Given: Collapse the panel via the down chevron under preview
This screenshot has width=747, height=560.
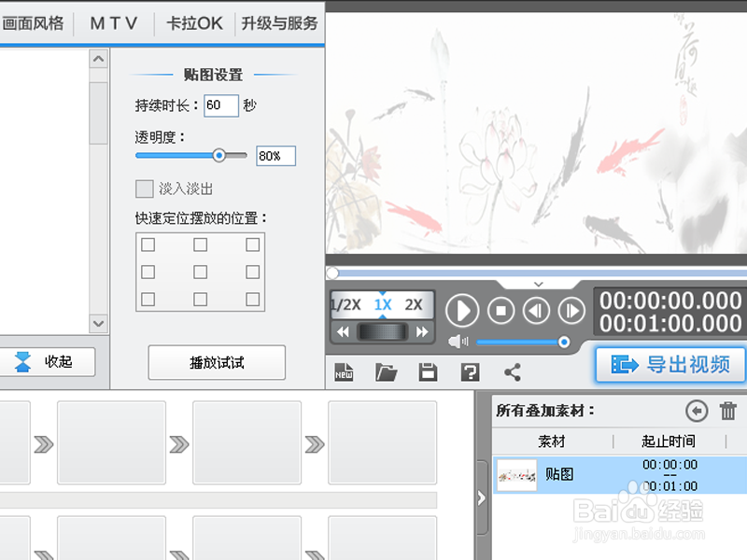Looking at the screenshot, I should coord(539,285).
